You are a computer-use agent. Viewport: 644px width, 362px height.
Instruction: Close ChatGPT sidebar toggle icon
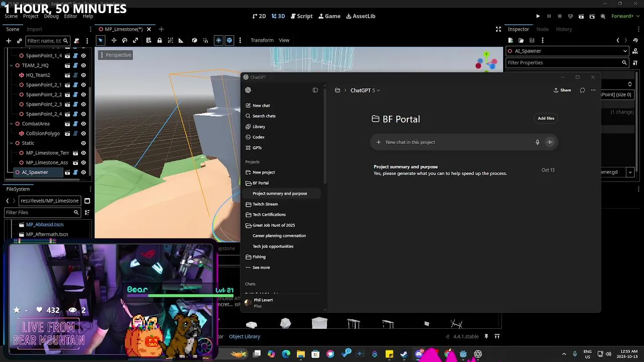coord(315,90)
